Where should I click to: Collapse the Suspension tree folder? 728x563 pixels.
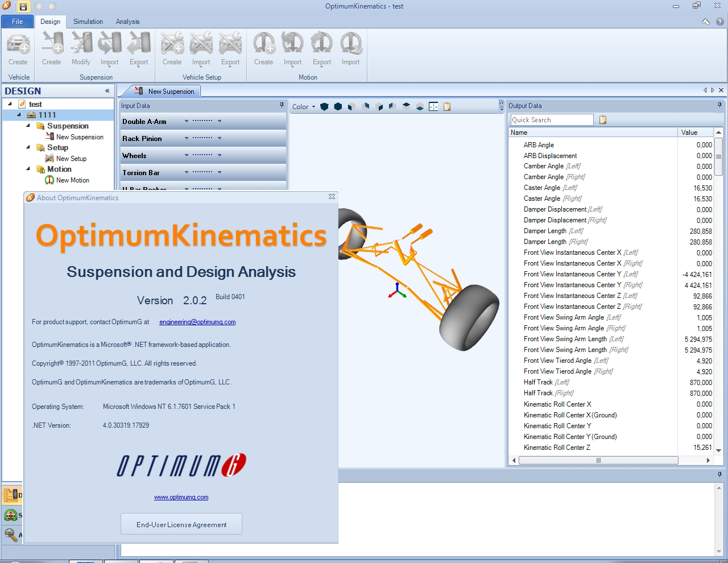click(28, 126)
